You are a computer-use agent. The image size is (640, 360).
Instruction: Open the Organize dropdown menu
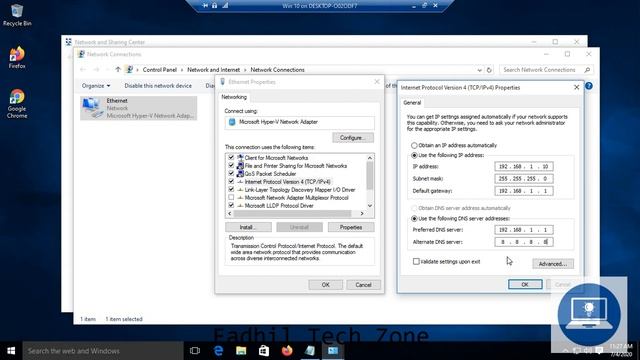coord(96,86)
